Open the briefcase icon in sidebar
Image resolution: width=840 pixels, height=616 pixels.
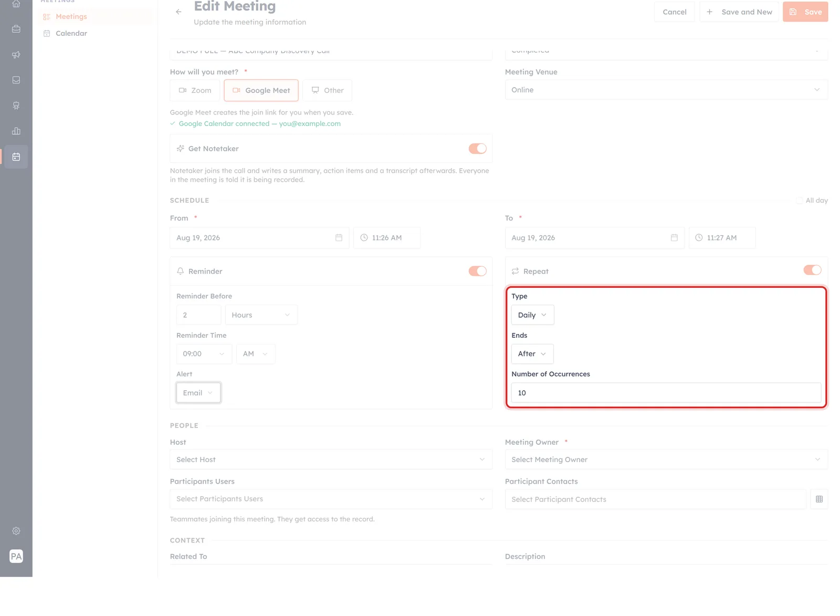click(16, 29)
